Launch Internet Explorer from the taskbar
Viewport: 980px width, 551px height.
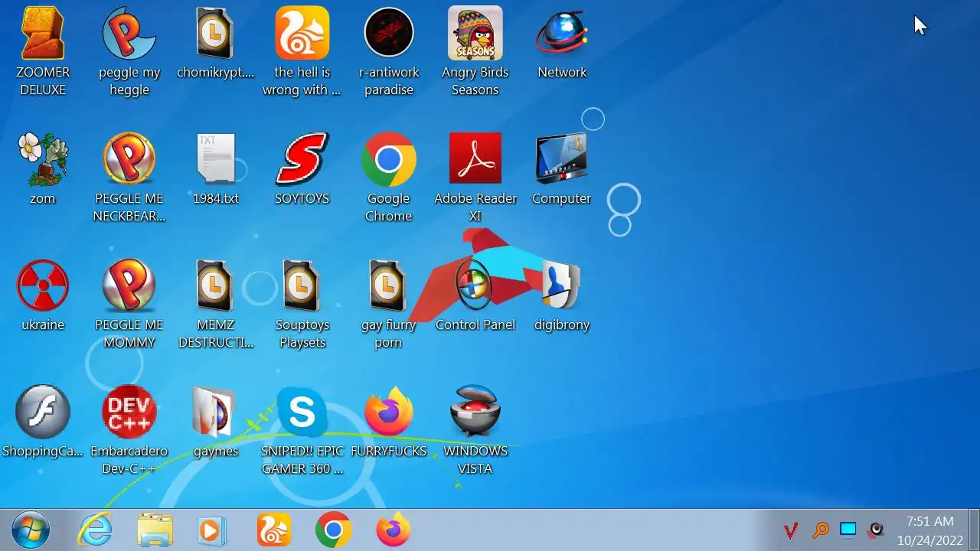coord(96,530)
